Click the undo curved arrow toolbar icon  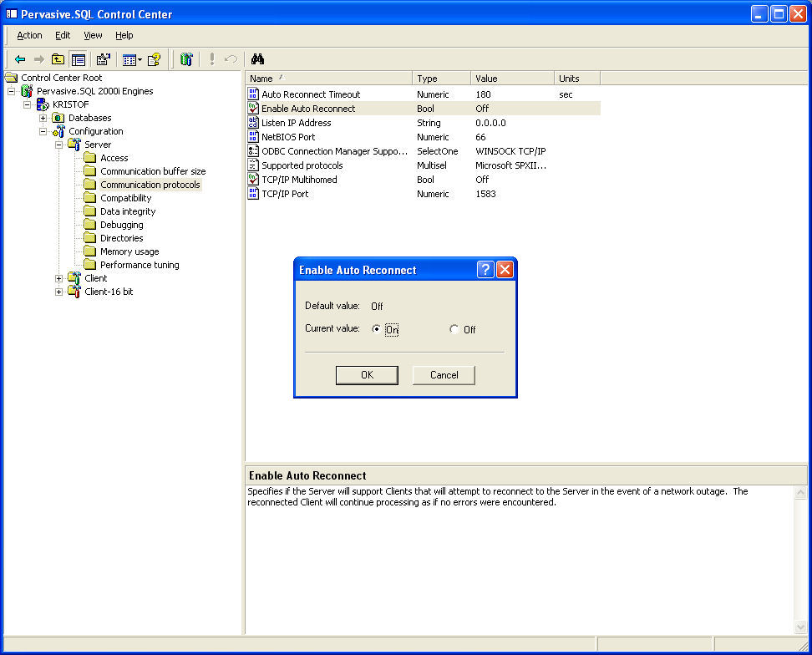[231, 59]
